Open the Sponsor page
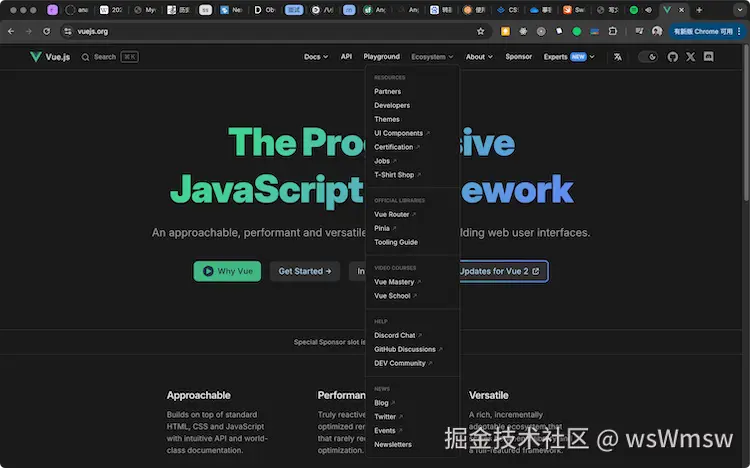 pos(518,56)
